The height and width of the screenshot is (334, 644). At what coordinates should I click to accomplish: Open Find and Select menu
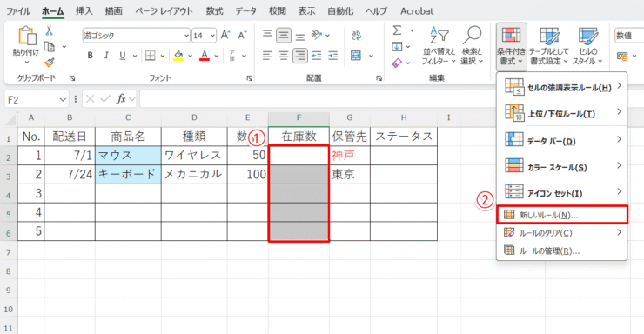point(472,45)
